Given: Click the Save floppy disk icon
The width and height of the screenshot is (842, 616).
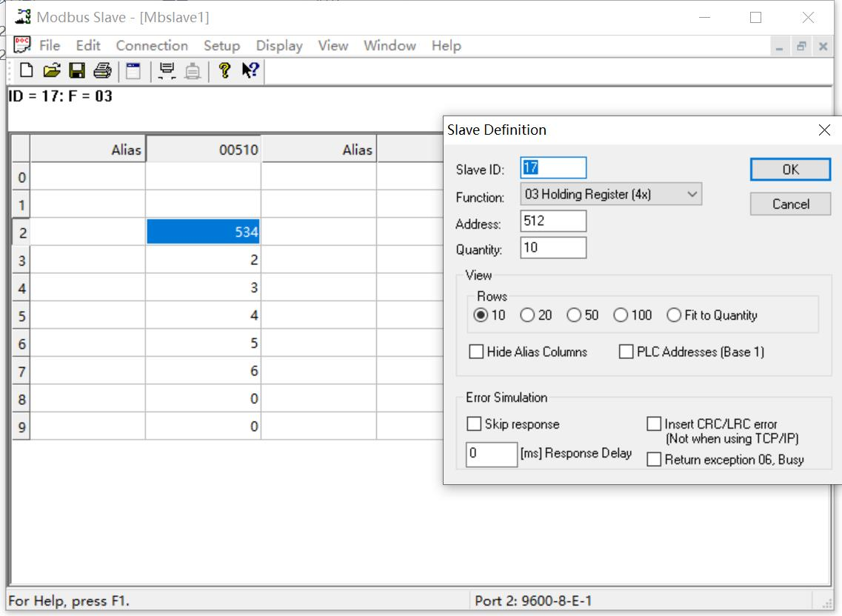Looking at the screenshot, I should [x=76, y=70].
